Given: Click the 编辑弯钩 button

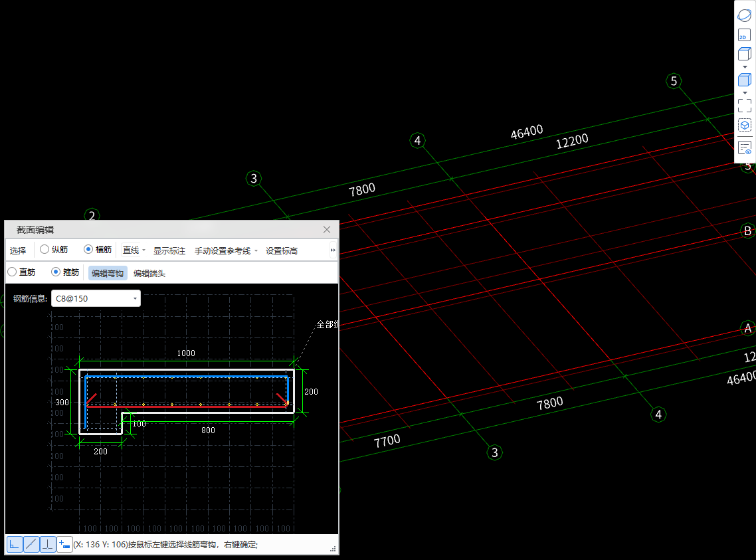Looking at the screenshot, I should pyautogui.click(x=108, y=273).
